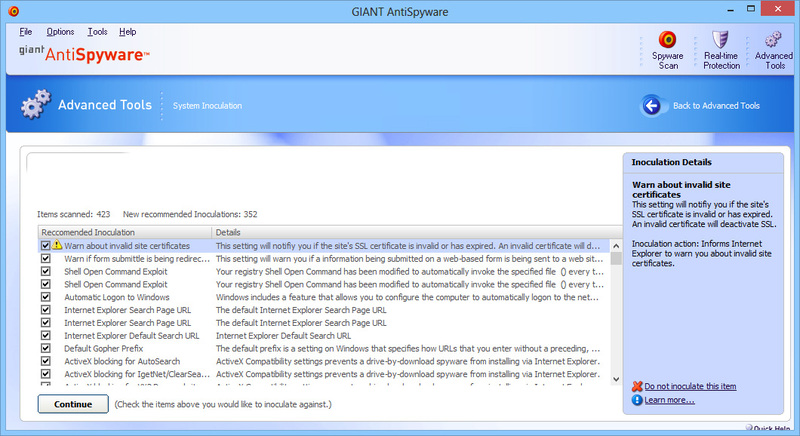Uncheck Warn about invalid site certificates
Image resolution: width=800 pixels, height=436 pixels.
coord(45,245)
